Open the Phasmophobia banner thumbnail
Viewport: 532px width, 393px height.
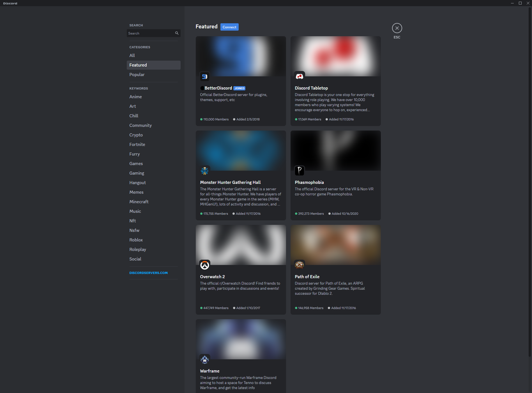point(336,150)
